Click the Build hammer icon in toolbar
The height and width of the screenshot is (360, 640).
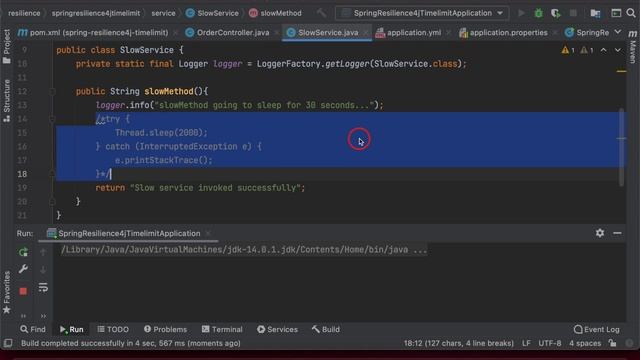[x=322, y=13]
